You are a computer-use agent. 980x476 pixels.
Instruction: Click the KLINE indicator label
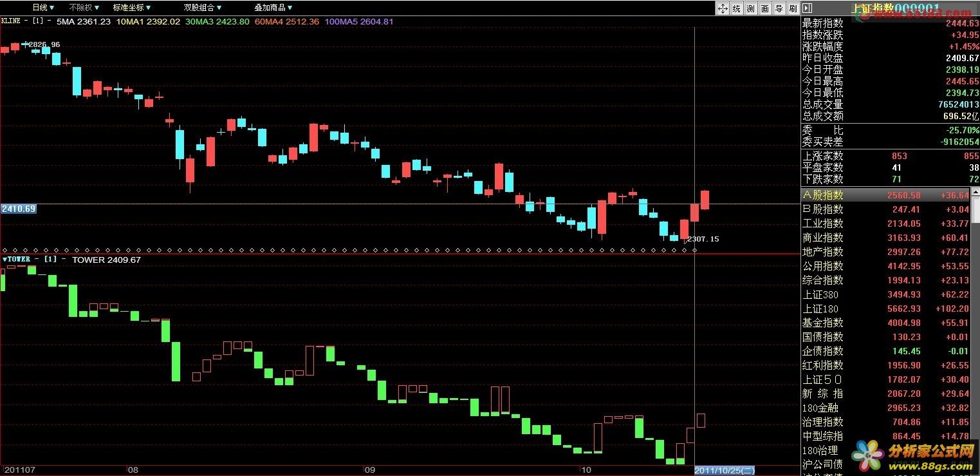click(10, 21)
